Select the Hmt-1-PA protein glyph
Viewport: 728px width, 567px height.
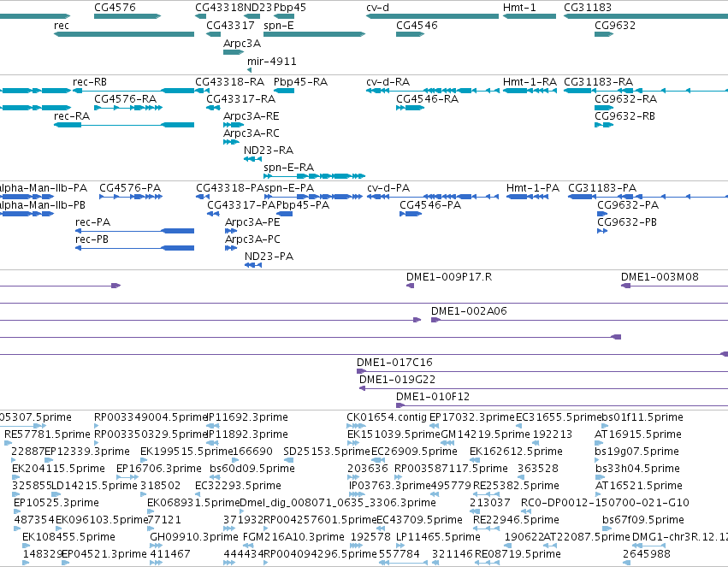(x=528, y=197)
